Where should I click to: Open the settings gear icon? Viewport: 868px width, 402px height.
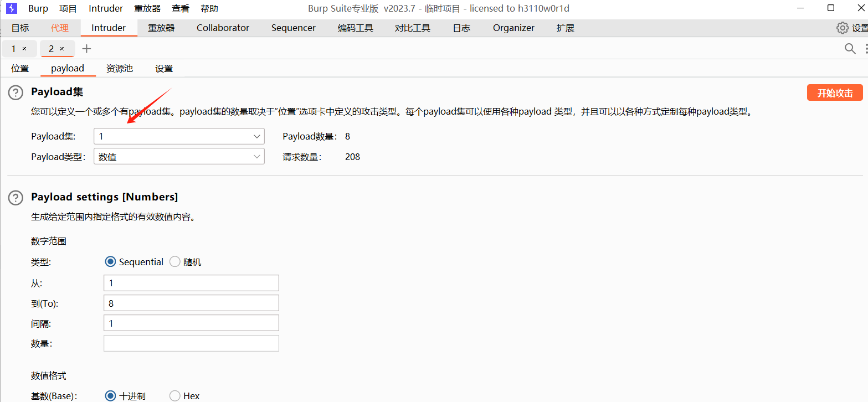point(843,28)
